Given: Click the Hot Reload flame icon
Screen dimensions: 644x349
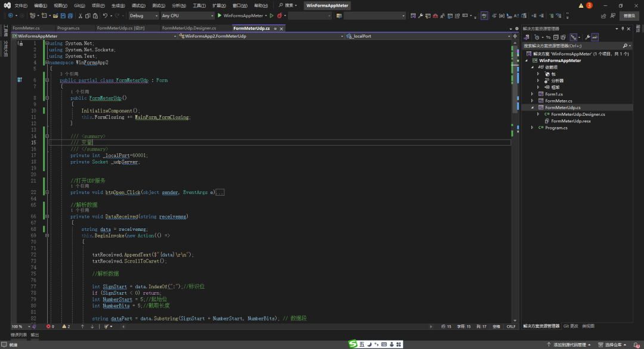Looking at the screenshot, I should pos(278,16).
